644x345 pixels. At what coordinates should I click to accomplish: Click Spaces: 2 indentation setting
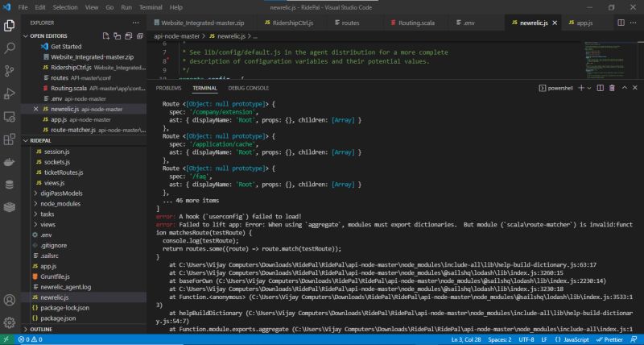click(x=499, y=339)
